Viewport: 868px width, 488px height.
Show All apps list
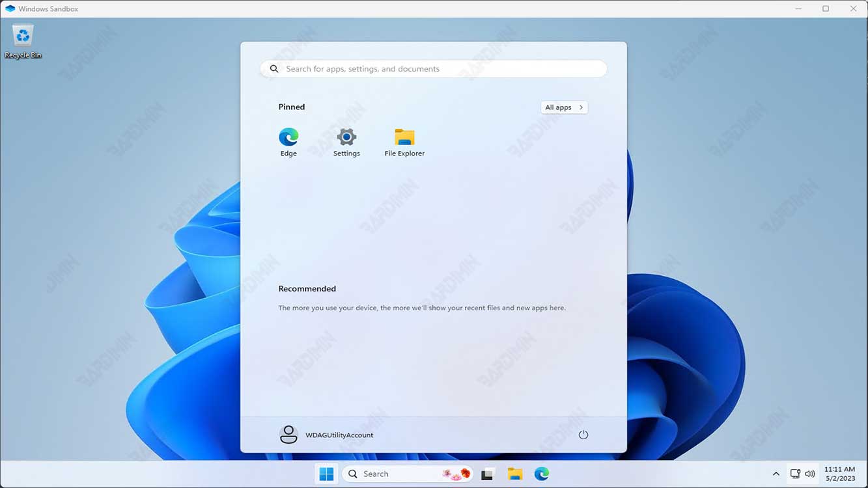(x=564, y=107)
